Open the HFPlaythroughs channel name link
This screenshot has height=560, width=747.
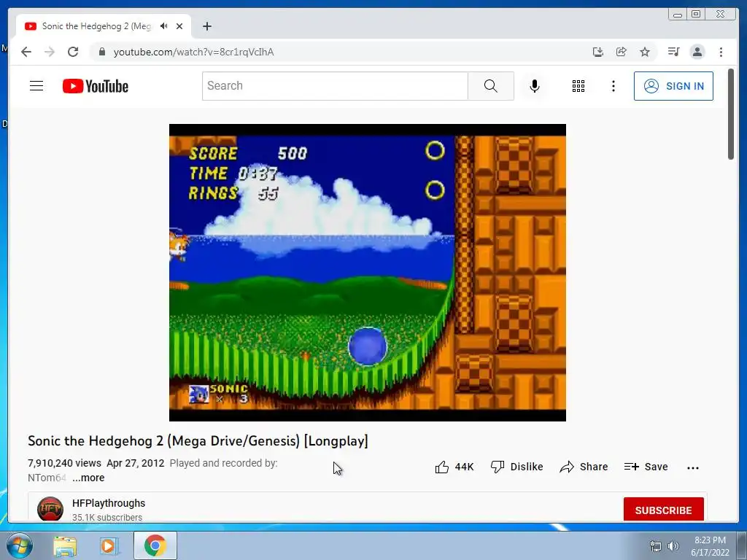point(109,503)
